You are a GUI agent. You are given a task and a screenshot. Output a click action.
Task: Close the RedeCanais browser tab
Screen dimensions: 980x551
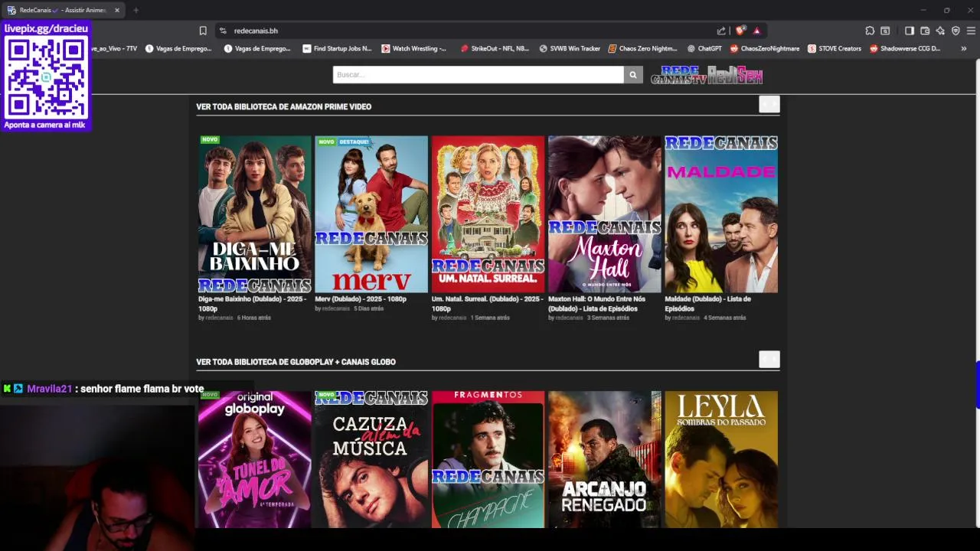(x=117, y=10)
